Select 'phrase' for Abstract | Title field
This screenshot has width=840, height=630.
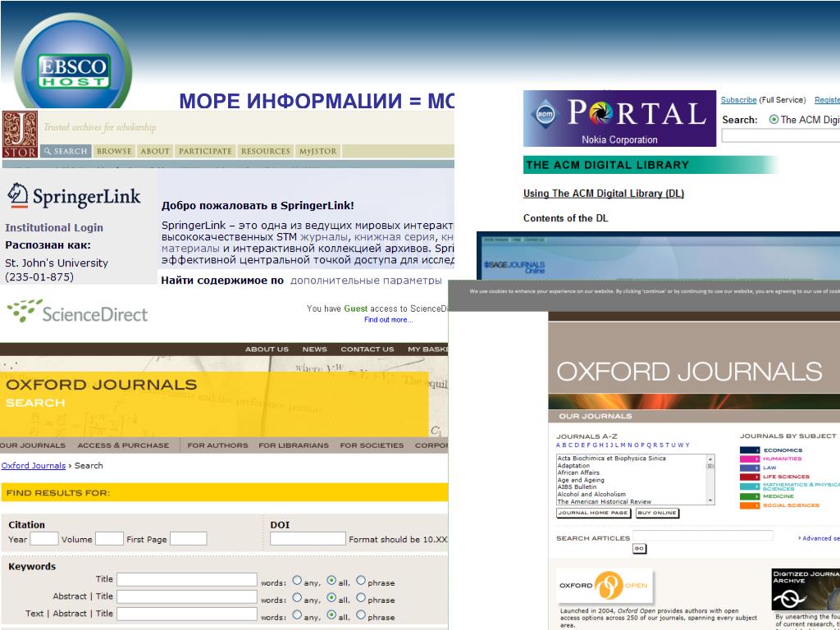tap(361, 597)
